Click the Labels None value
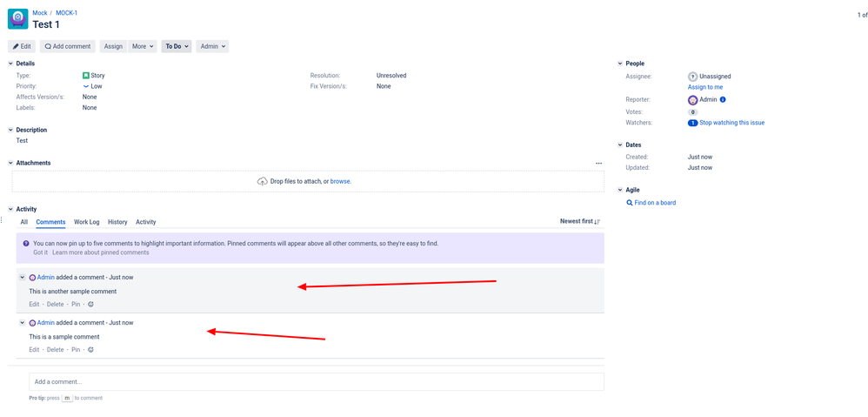868x417 pixels. click(x=90, y=108)
